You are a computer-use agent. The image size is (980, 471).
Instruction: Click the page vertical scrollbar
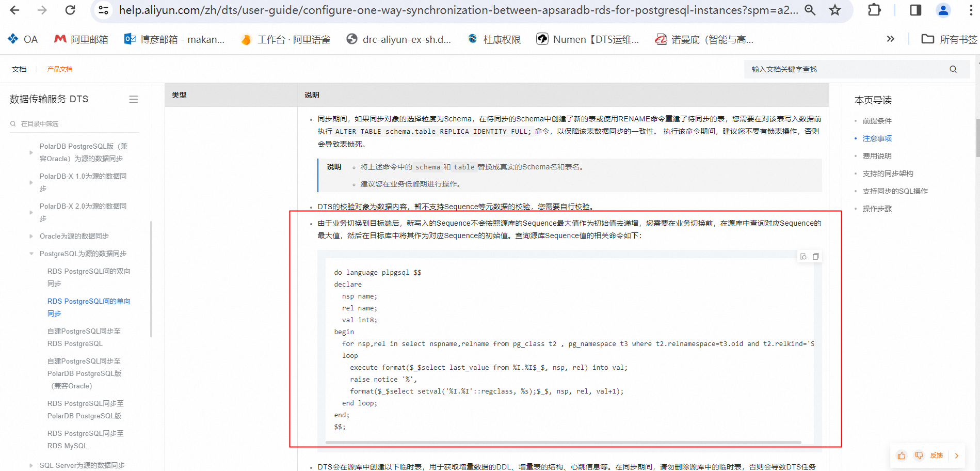(x=977, y=138)
